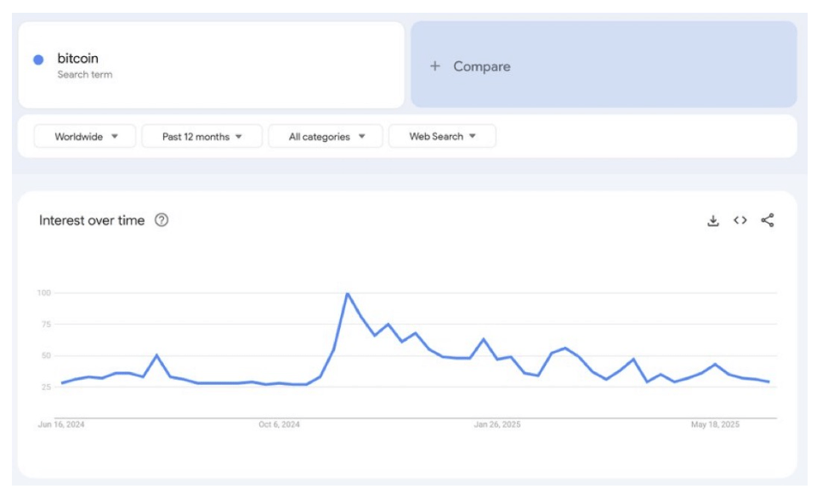Image resolution: width=817 pixels, height=504 pixels.
Task: Open the All categories dropdown
Action: click(x=326, y=137)
